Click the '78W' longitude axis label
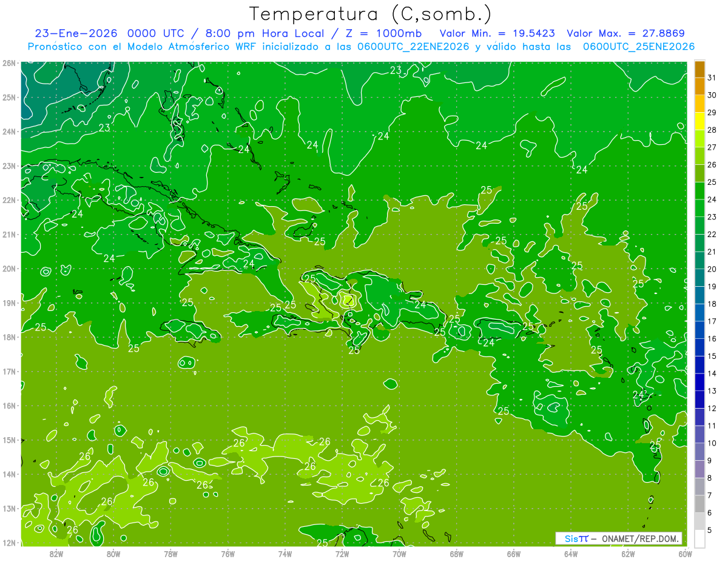Viewport: 728px width, 562px height. click(170, 554)
